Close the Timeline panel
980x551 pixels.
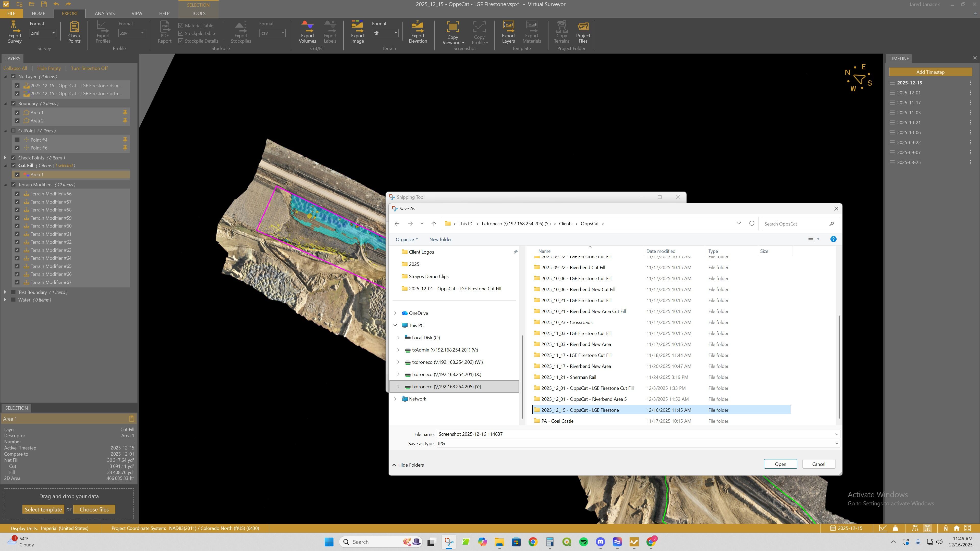(x=975, y=58)
